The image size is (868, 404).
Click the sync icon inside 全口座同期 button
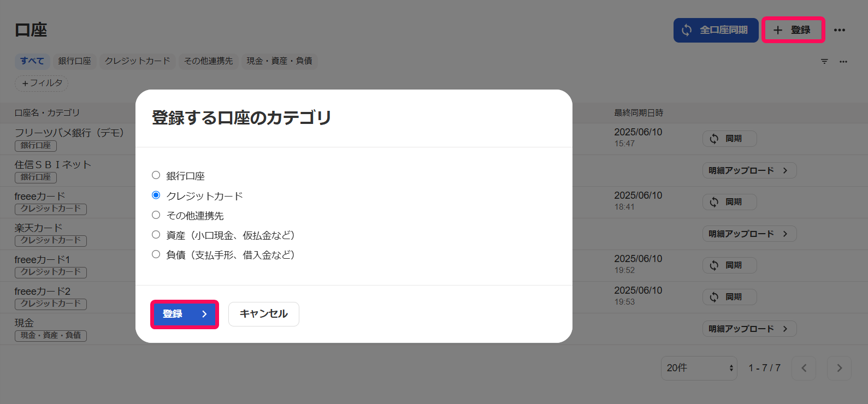[x=687, y=30]
